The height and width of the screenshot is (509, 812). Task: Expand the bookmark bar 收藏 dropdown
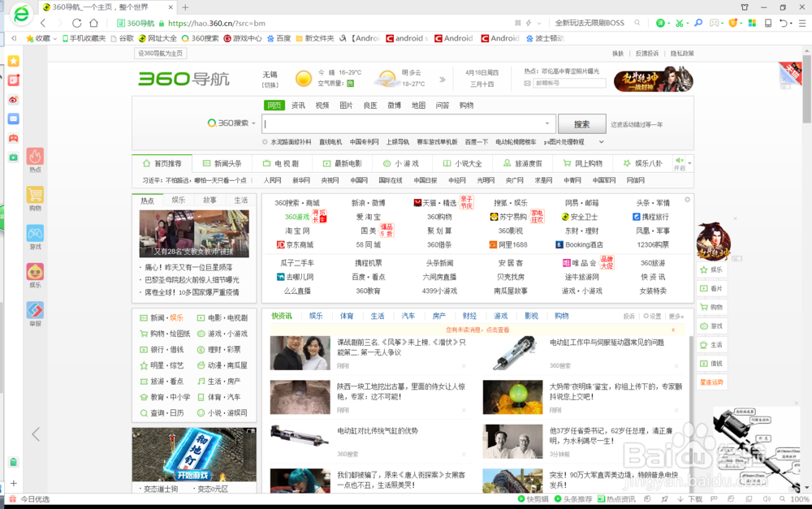[x=55, y=39]
